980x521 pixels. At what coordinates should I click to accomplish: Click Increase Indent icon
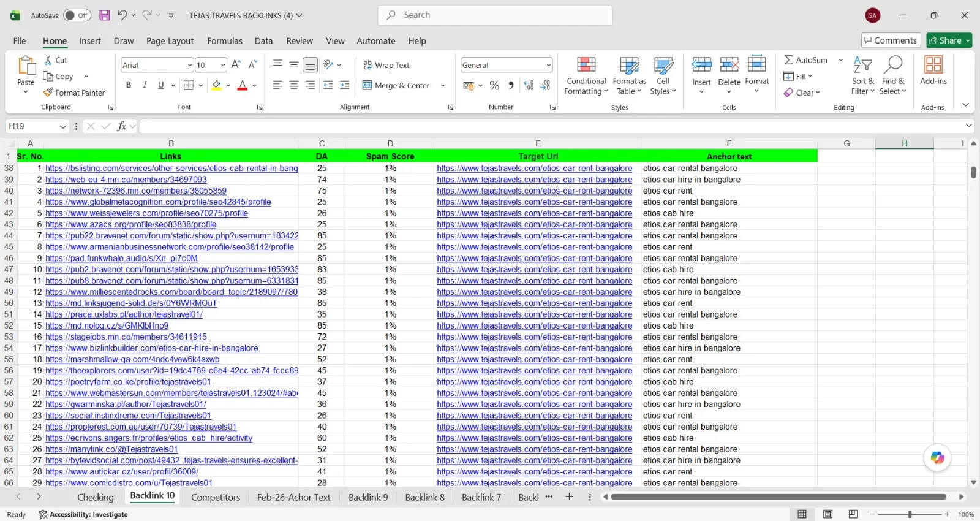[345, 85]
